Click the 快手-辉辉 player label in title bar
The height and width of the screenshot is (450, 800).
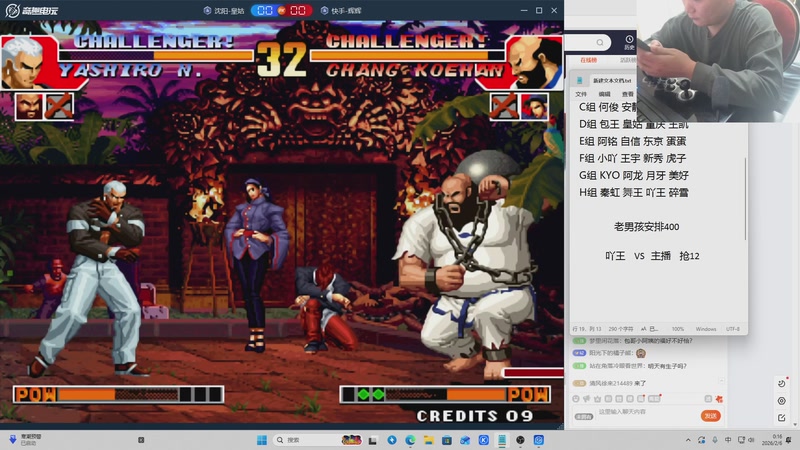point(341,11)
